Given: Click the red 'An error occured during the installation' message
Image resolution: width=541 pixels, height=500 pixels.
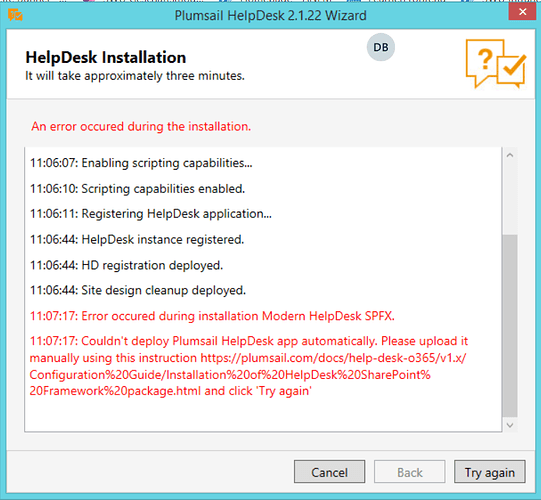Looking at the screenshot, I should (141, 126).
